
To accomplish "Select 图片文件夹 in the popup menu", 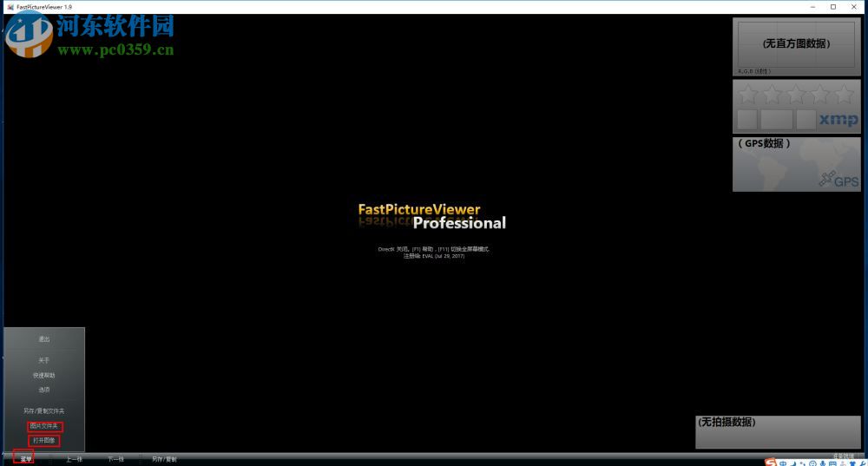I will (45, 426).
